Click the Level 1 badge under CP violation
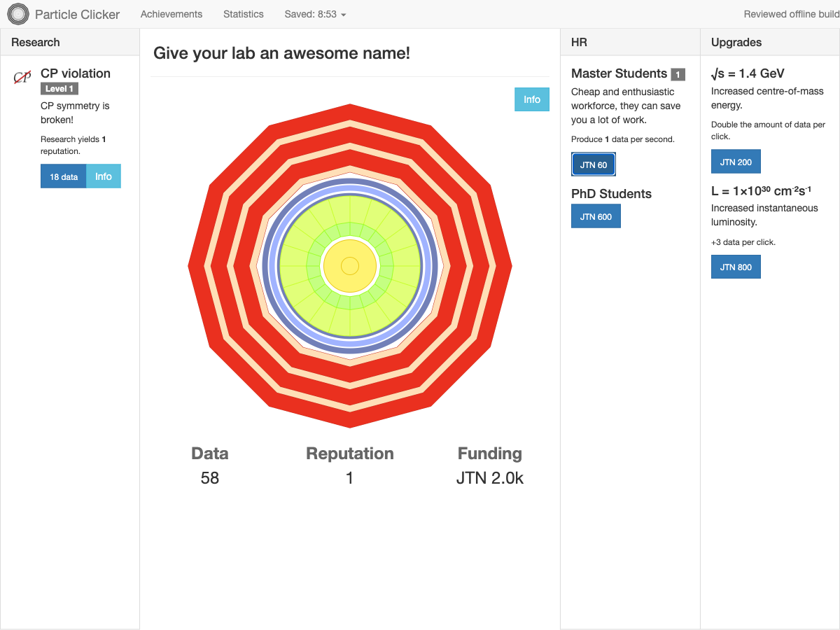 (x=59, y=89)
